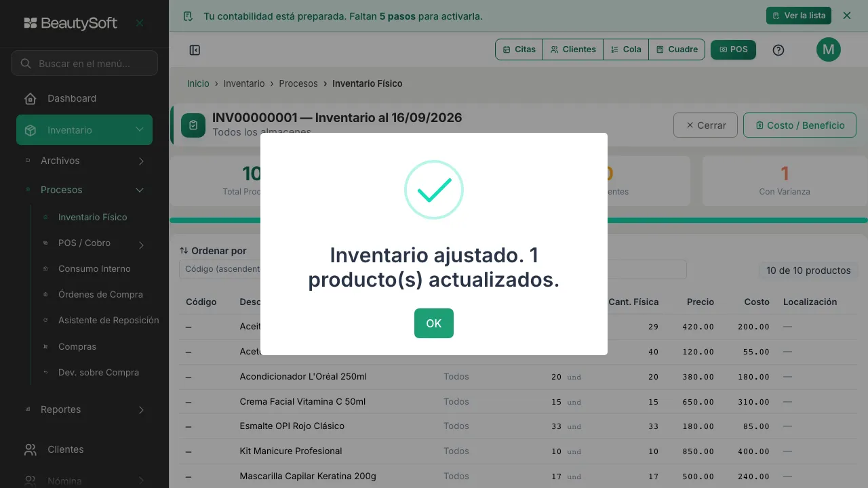
Task: Click the magnifier icon in menu search
Action: pyautogui.click(x=26, y=64)
